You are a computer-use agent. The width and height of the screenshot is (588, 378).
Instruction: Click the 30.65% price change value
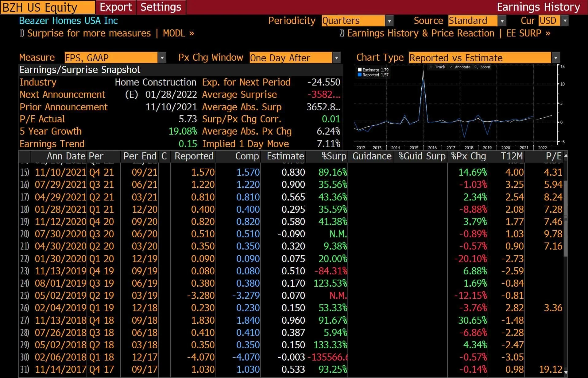pos(473,320)
